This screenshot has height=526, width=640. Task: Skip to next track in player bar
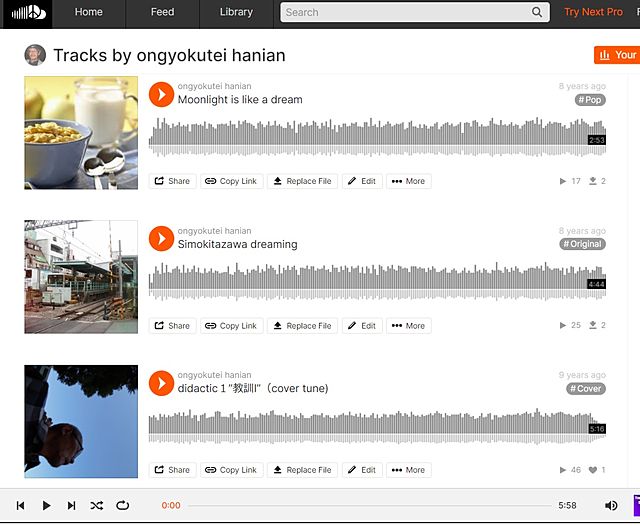click(x=71, y=506)
